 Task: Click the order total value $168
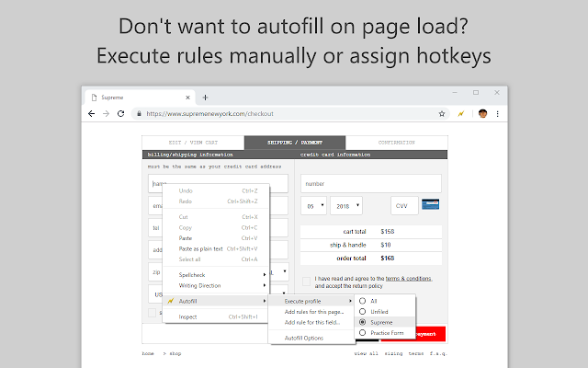point(388,259)
